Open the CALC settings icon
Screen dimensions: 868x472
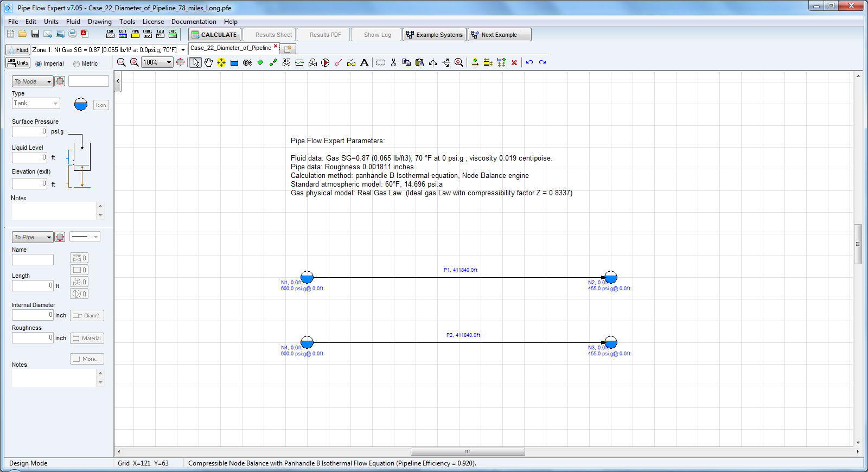point(173,34)
